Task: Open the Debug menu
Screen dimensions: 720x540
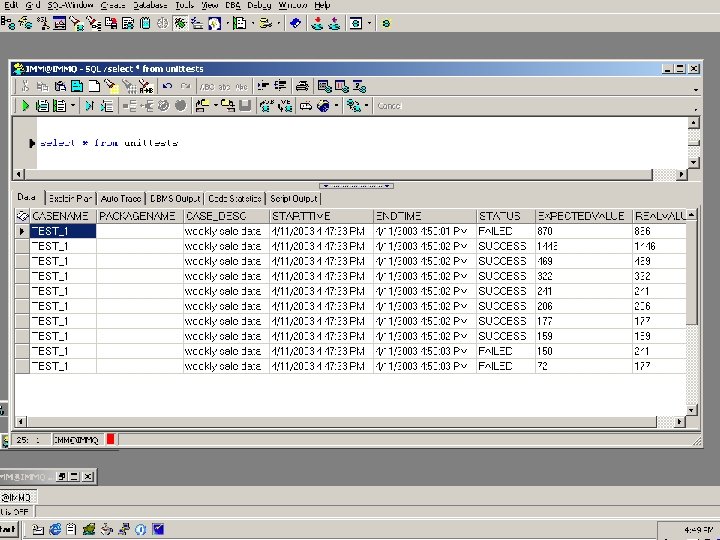Action: coord(259,5)
